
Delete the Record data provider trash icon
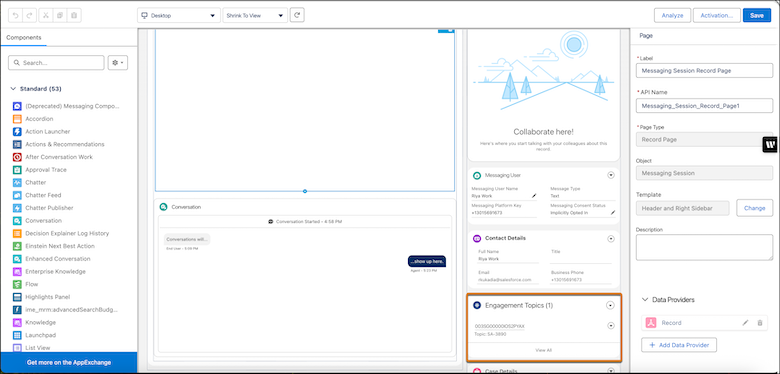(x=760, y=323)
